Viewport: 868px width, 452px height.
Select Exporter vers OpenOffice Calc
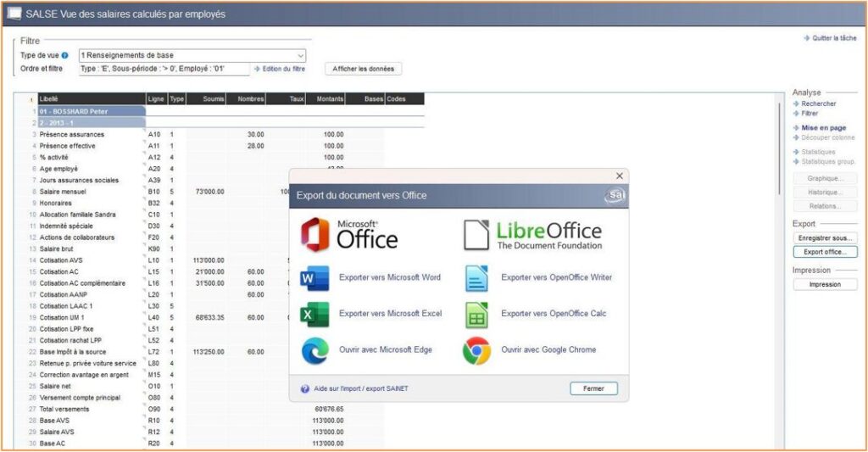pos(554,314)
